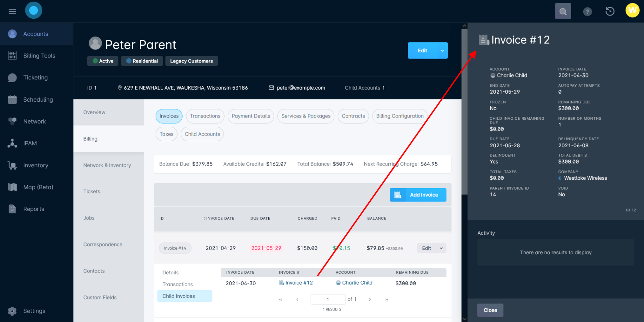644x322 pixels.
Task: Select the Invoices tab
Action: tap(169, 116)
